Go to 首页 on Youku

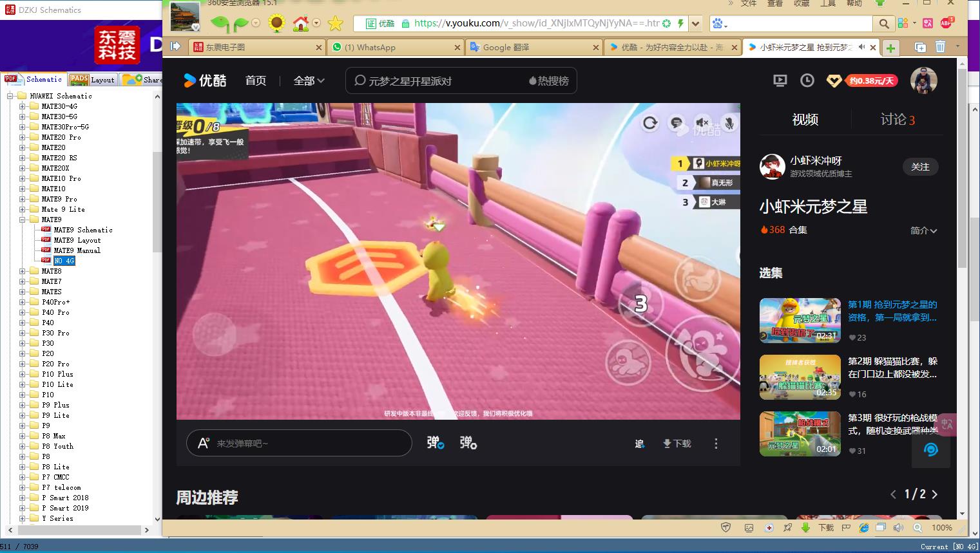256,80
